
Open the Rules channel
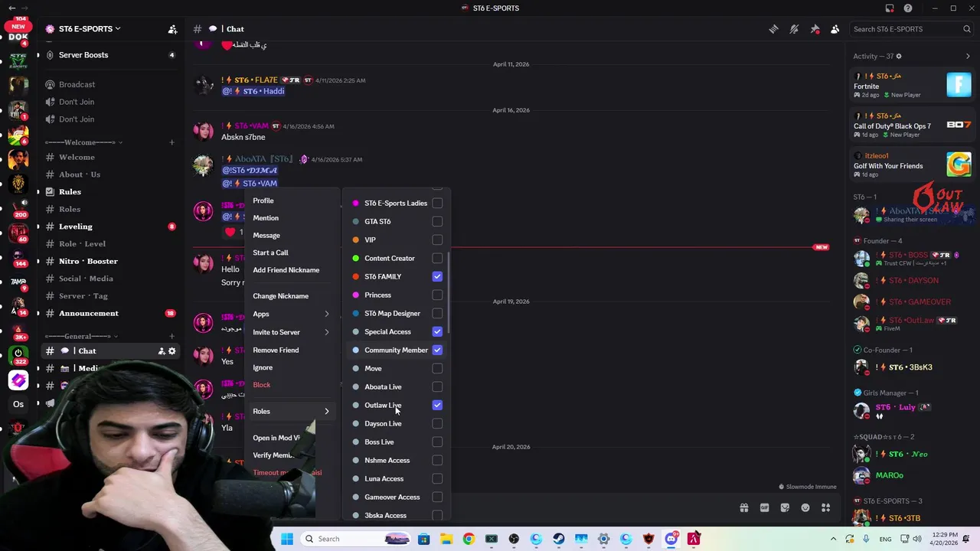(110, 192)
